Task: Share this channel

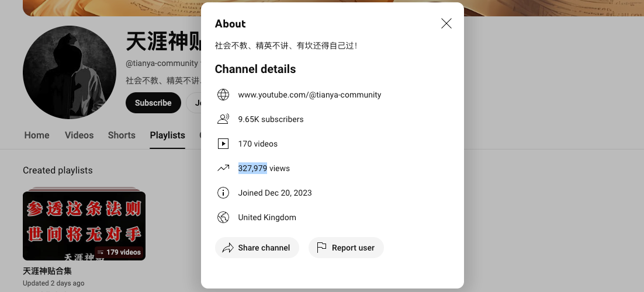Action: [257, 248]
